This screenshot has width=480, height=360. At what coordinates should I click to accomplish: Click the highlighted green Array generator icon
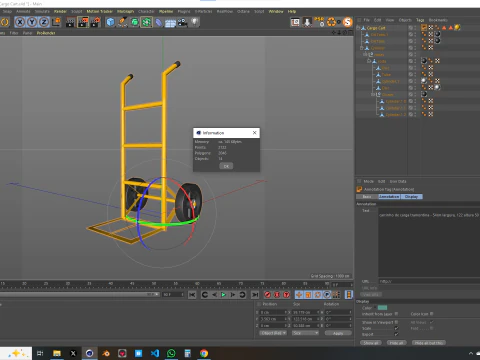[146, 22]
